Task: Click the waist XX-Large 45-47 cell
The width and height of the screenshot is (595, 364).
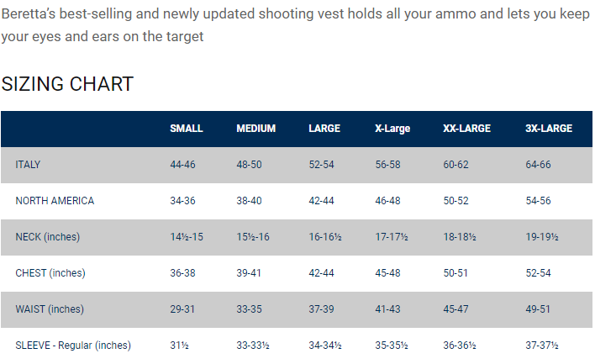Action: [456, 309]
